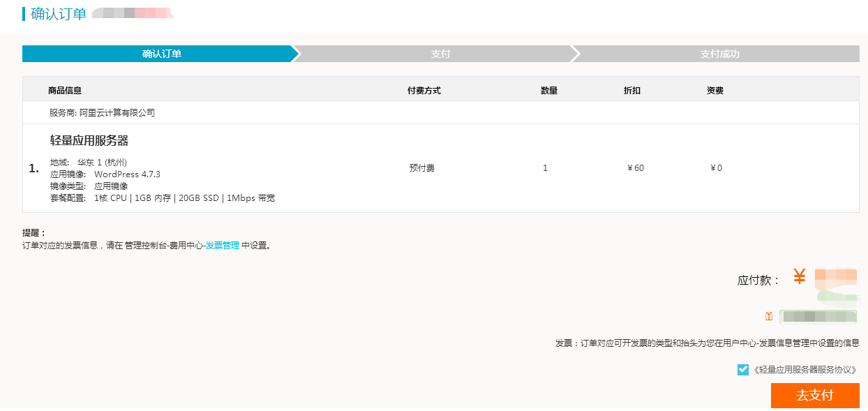Screen dimensions: 868x411
Task: Click the 付费方式 column header
Action: 424,91
